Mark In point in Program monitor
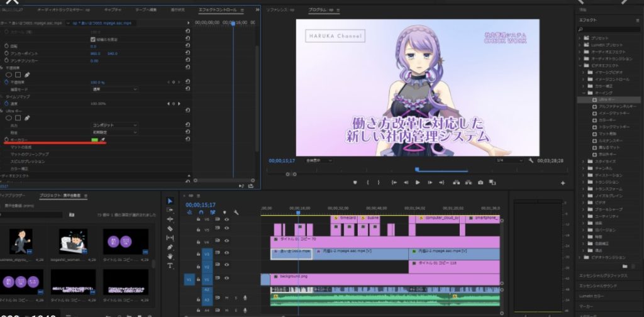The height and width of the screenshot is (317, 644). (x=368, y=183)
